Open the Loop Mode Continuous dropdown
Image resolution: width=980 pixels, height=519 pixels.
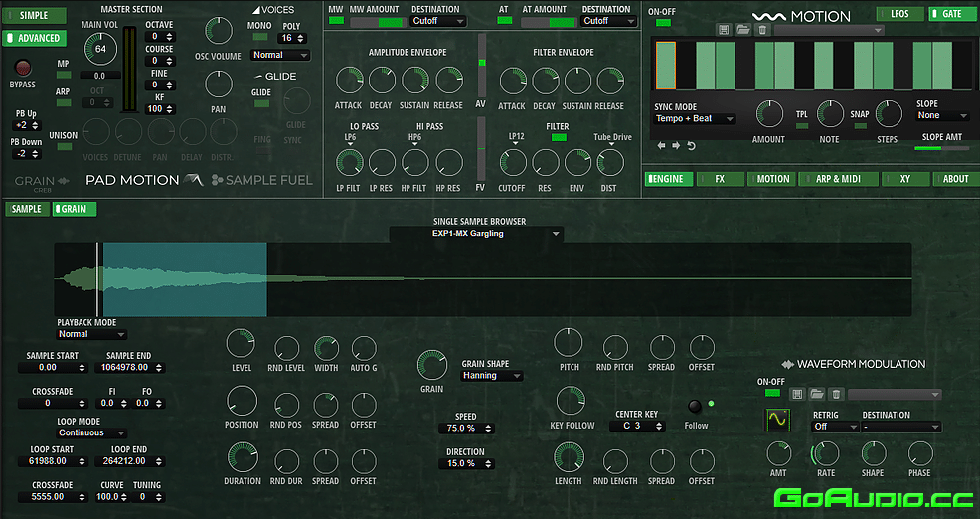pos(91,432)
